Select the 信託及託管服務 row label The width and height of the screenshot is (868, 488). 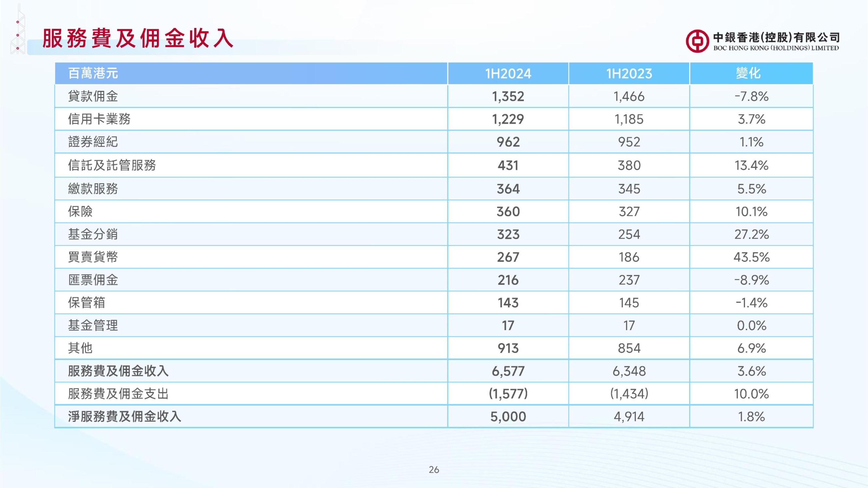(112, 165)
